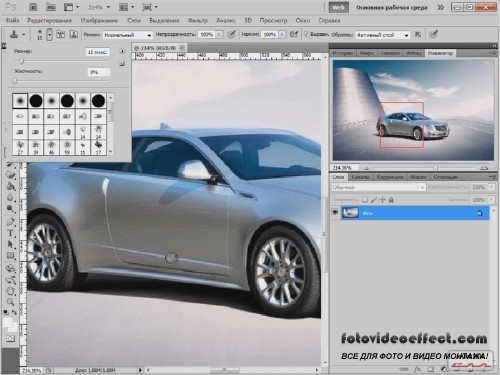500x375 pixels.
Task: Select the Pen tool
Action: point(10,222)
